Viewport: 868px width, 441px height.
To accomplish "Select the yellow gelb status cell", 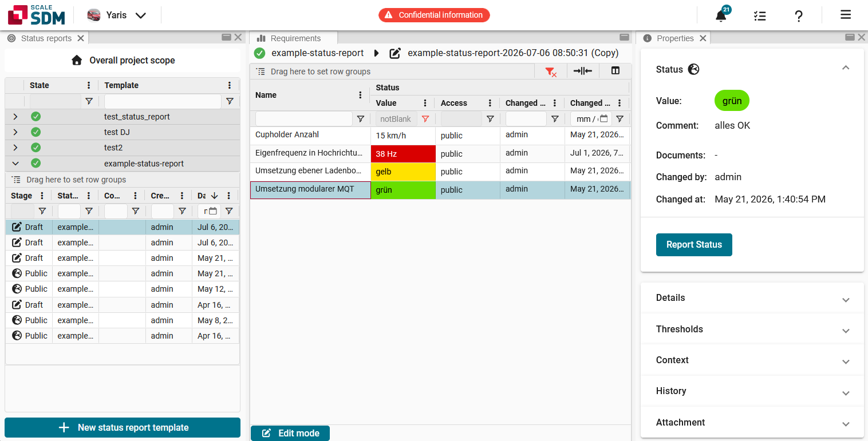I will click(x=403, y=172).
